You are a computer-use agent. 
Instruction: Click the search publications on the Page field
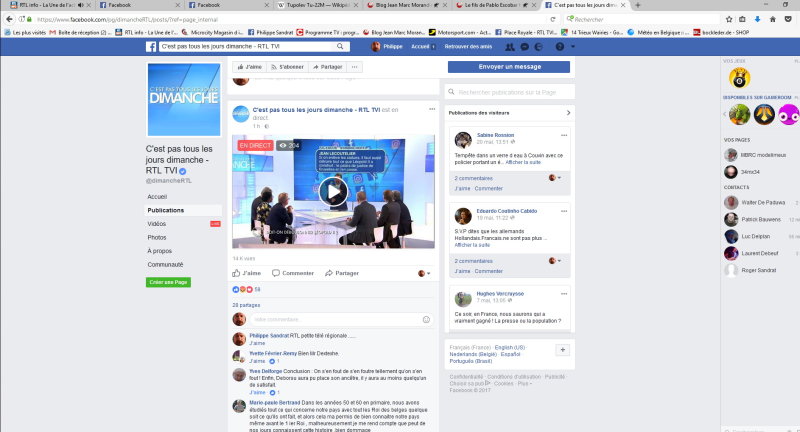(x=509, y=92)
